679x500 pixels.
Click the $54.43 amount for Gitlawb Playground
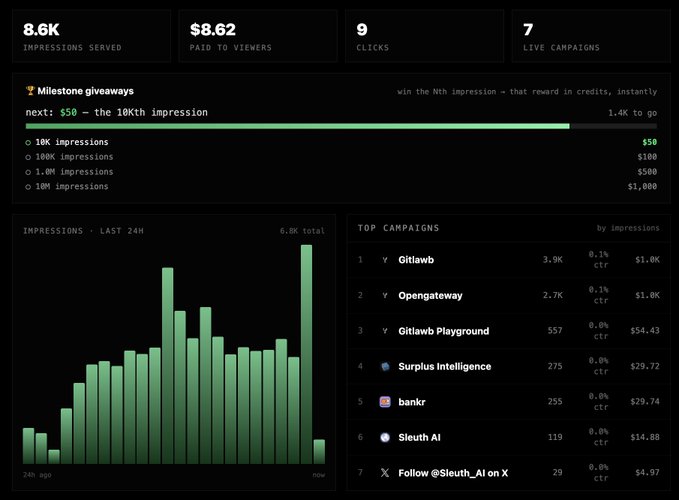(645, 331)
